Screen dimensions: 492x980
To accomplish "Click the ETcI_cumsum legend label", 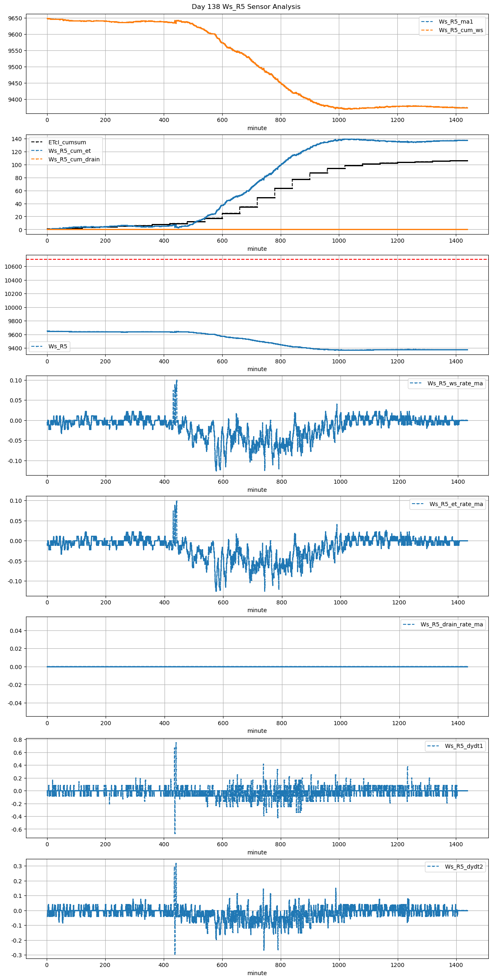I will point(67,143).
